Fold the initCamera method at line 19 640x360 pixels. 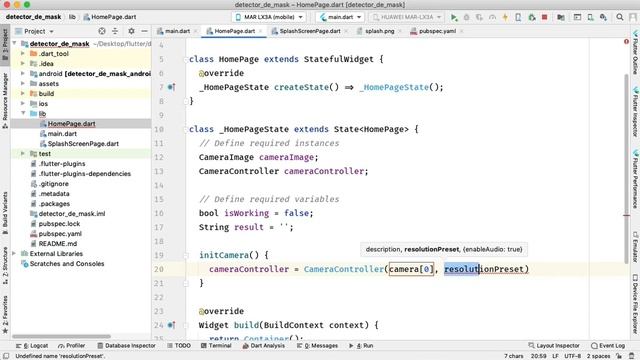186,256
